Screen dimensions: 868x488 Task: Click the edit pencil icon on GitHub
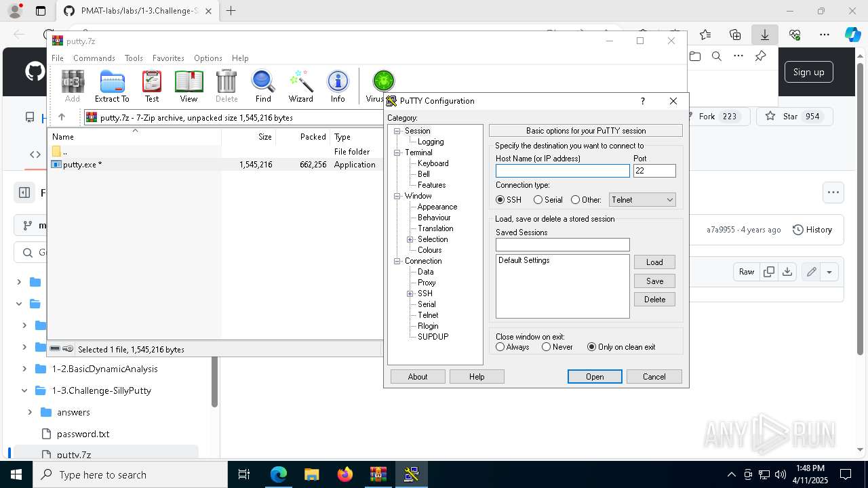click(811, 272)
